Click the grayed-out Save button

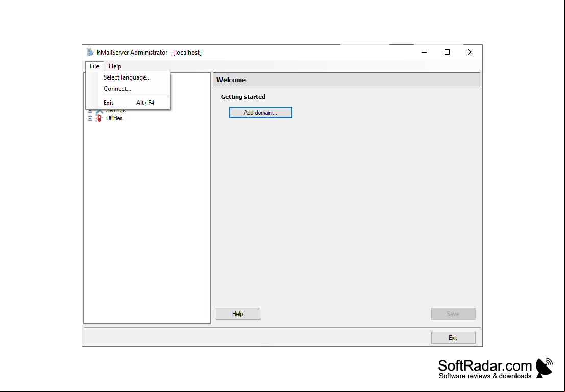coord(453,314)
